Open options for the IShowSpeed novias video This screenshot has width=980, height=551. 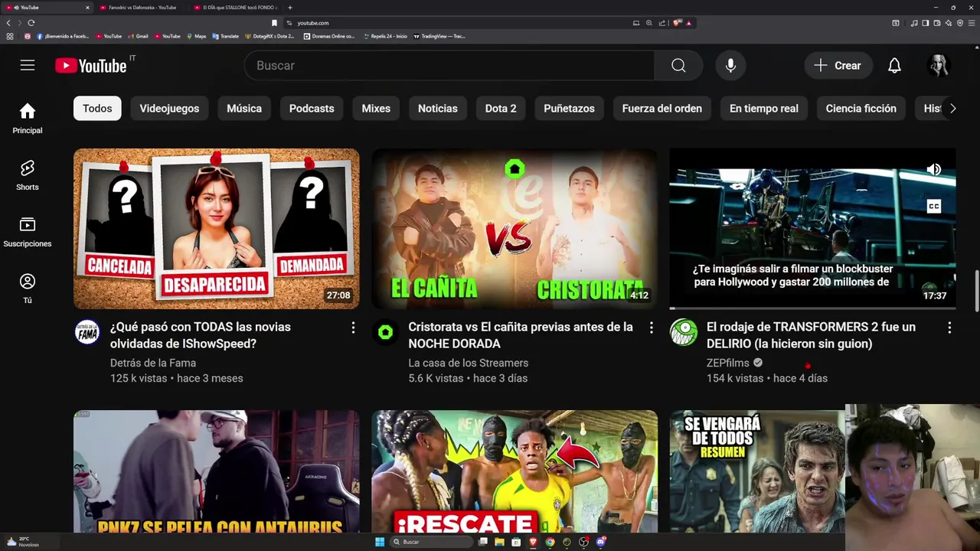point(353,328)
